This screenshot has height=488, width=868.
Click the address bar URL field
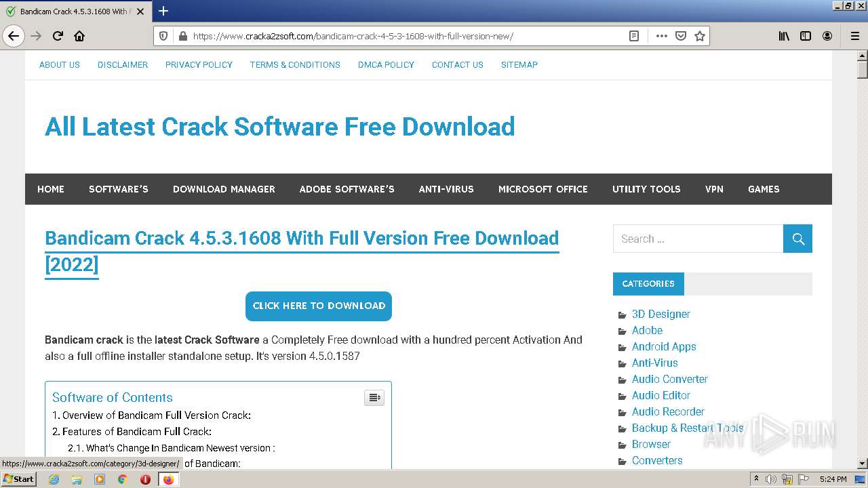[407, 36]
